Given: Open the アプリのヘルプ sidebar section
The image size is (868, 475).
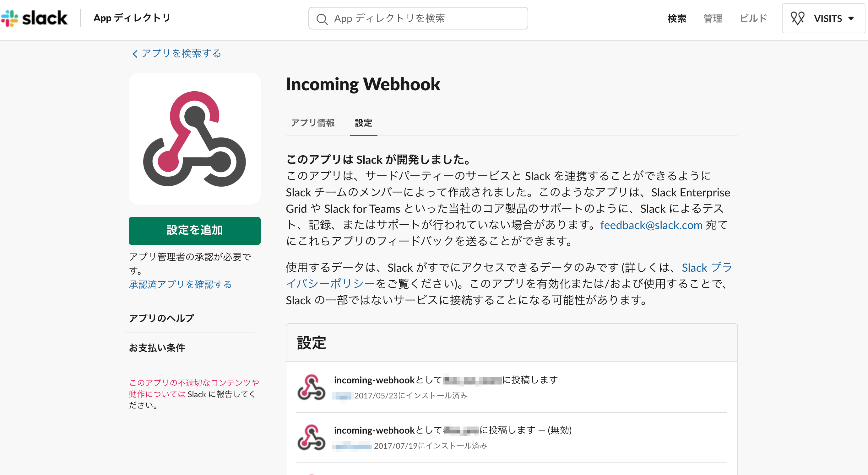Looking at the screenshot, I should pyautogui.click(x=161, y=318).
